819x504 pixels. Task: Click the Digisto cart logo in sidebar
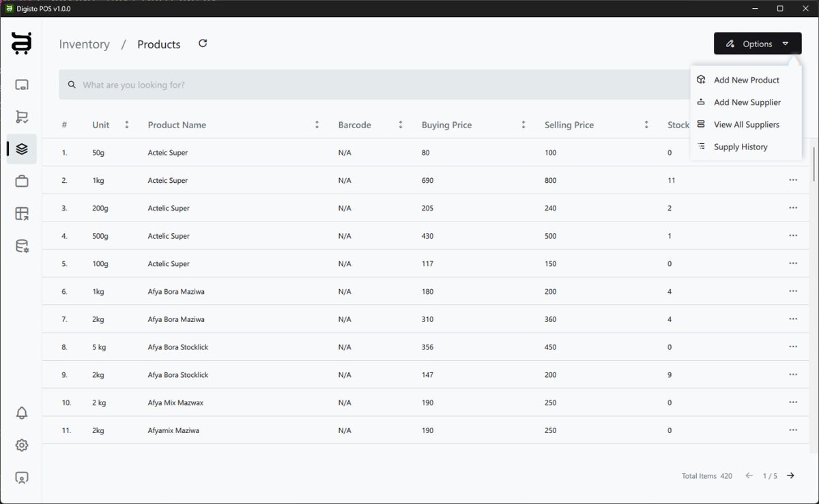[21, 43]
